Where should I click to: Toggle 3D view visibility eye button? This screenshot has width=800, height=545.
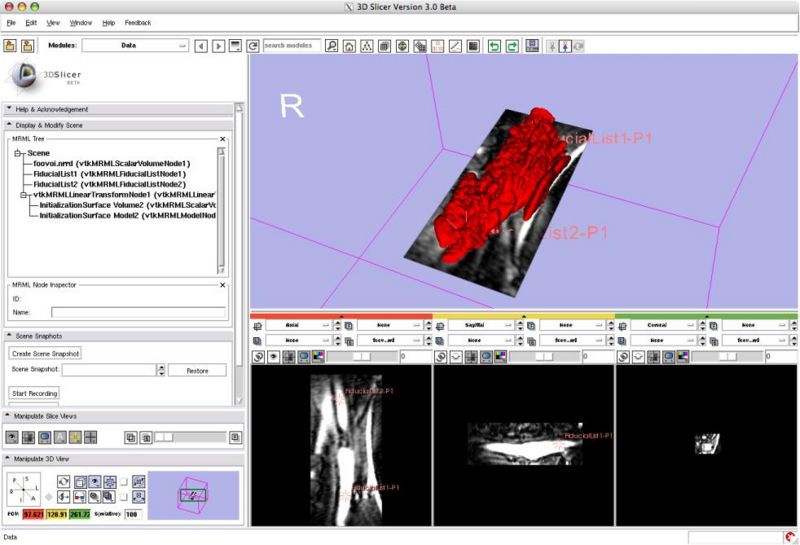click(x=94, y=482)
